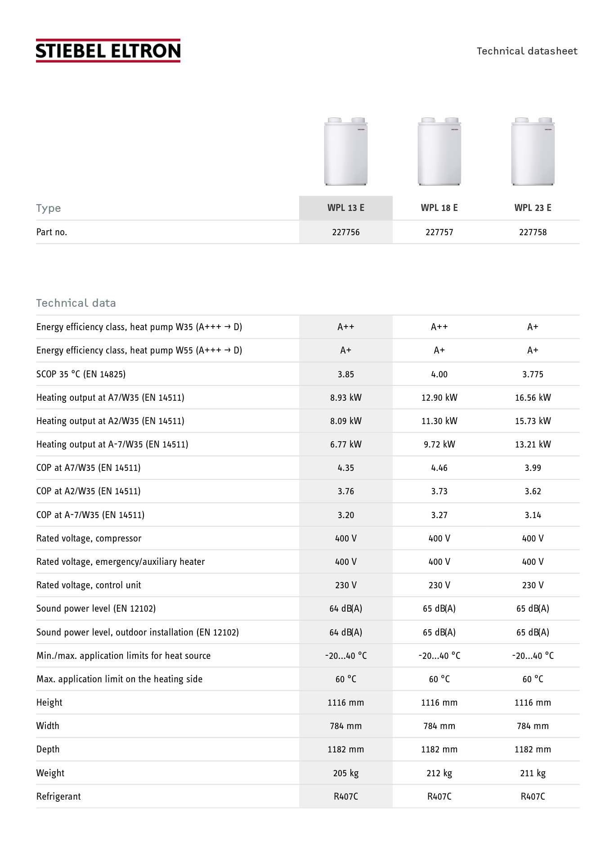Click the WPL 13 E column header
This screenshot has height=868, width=614.
(346, 208)
